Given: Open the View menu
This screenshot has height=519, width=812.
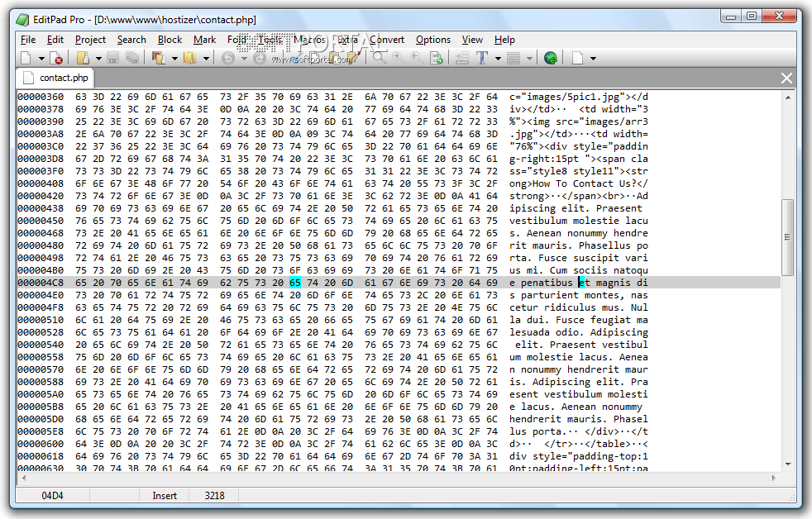Looking at the screenshot, I should point(472,40).
